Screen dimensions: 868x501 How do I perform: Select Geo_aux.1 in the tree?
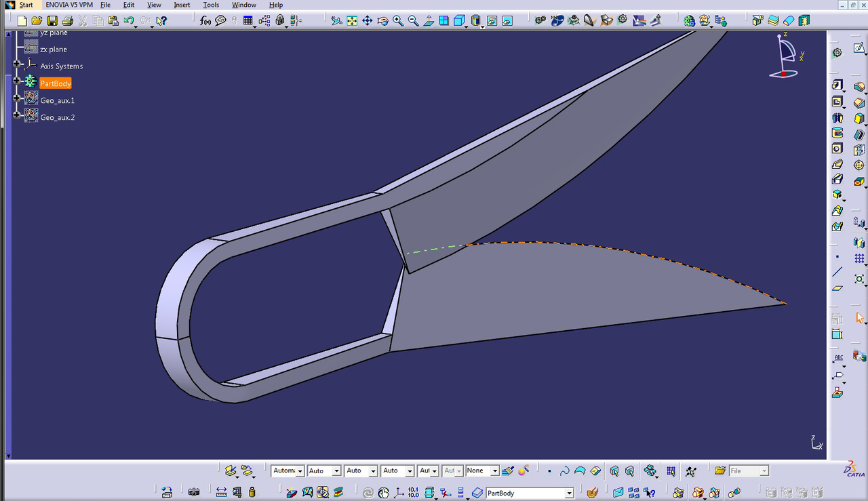pyautogui.click(x=58, y=100)
